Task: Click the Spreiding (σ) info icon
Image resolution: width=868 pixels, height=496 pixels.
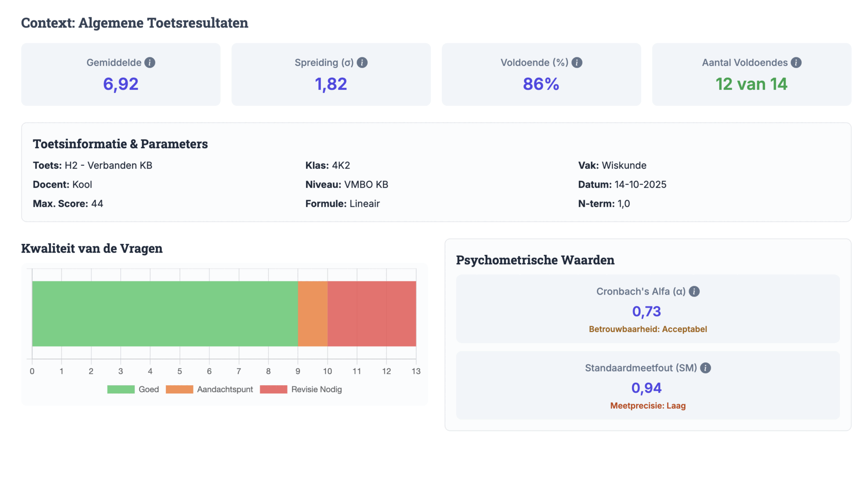Action: (x=363, y=63)
